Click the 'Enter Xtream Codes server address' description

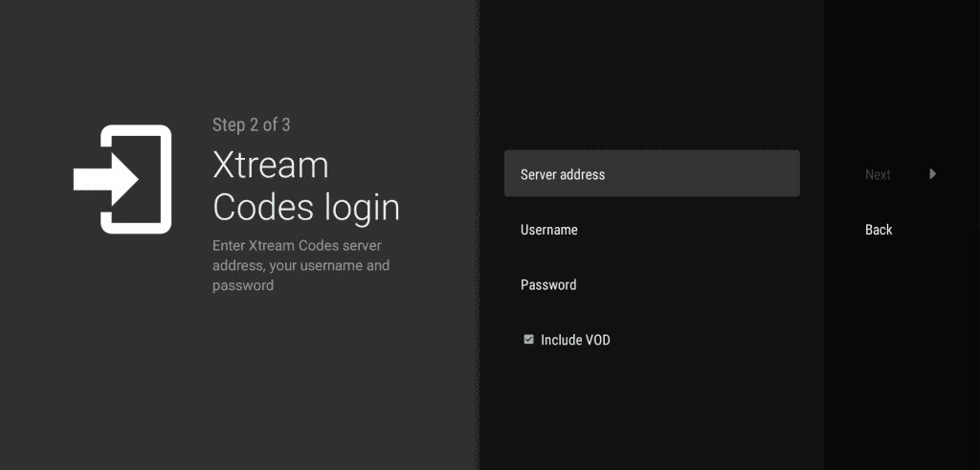coord(301,265)
